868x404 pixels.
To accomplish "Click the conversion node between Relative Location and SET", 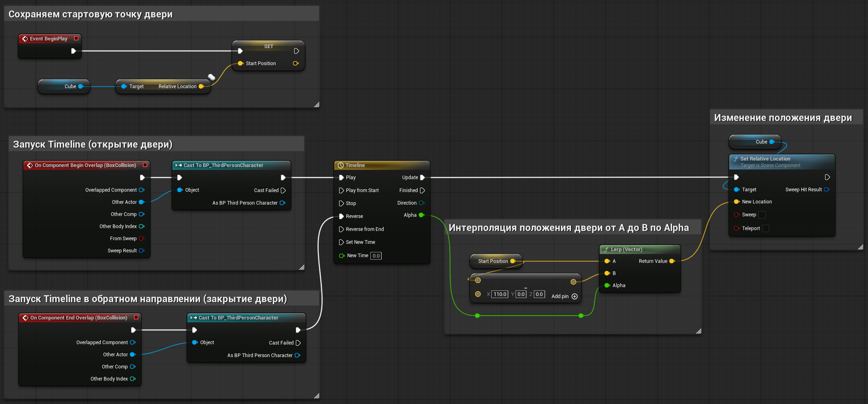I will click(x=211, y=77).
